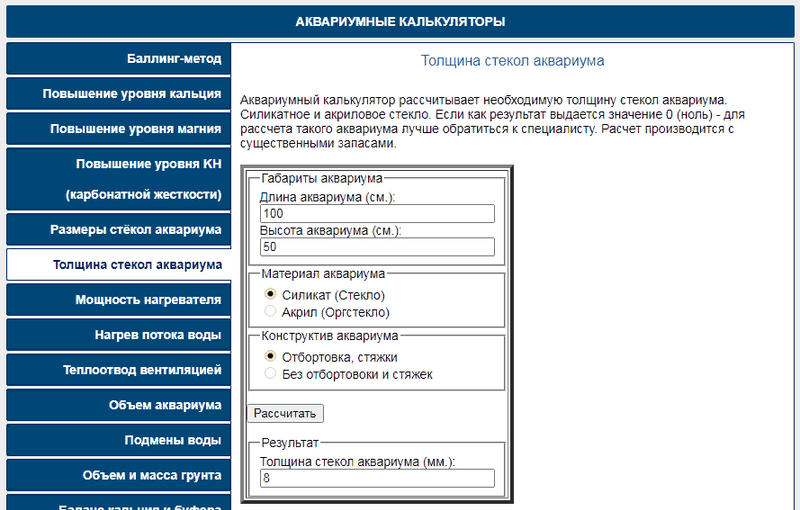The width and height of the screenshot is (800, 510).
Task: Click the Толщина стекол аквариума (мм.) label
Action: [x=357, y=462]
